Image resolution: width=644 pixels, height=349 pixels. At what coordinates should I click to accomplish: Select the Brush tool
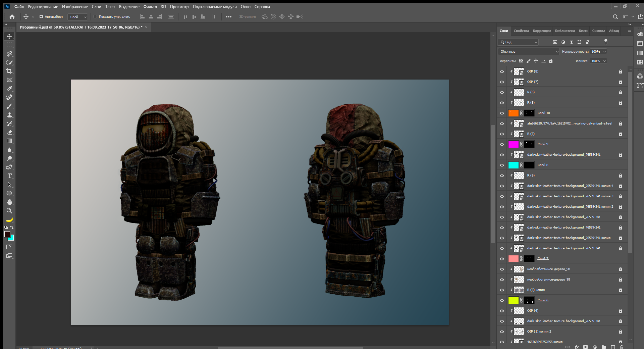click(9, 106)
